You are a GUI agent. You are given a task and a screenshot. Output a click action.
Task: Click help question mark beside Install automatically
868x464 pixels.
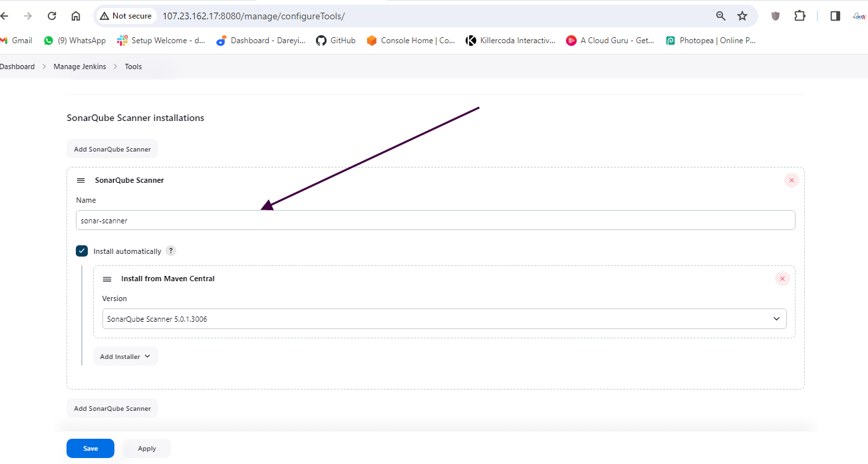(171, 251)
